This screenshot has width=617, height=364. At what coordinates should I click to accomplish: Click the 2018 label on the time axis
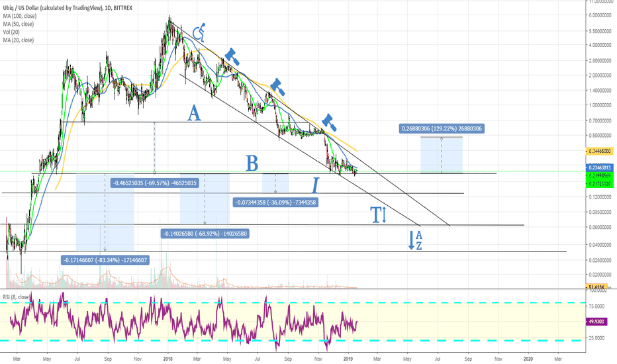(x=168, y=359)
